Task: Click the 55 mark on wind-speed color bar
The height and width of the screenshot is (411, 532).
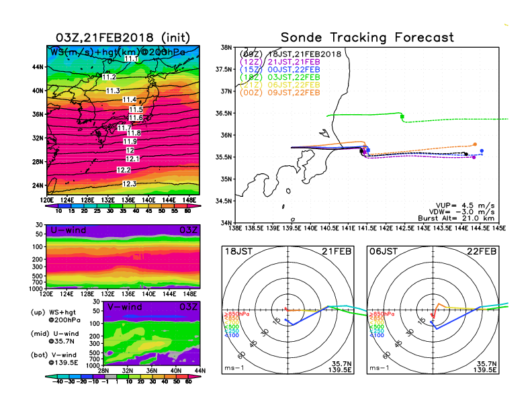Action: click(175, 211)
